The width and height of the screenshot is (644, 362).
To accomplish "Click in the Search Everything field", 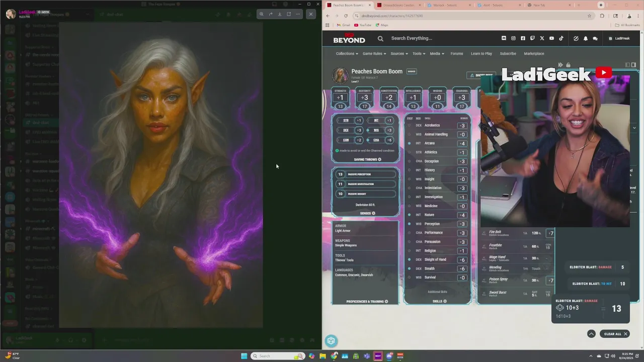I will pos(412,38).
